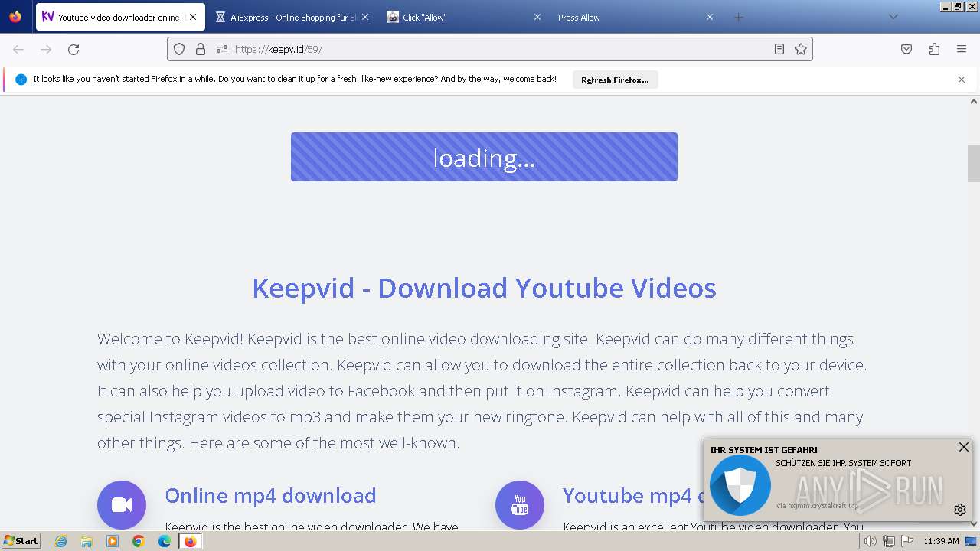Launch Internet Explorer from the taskbar

61,541
